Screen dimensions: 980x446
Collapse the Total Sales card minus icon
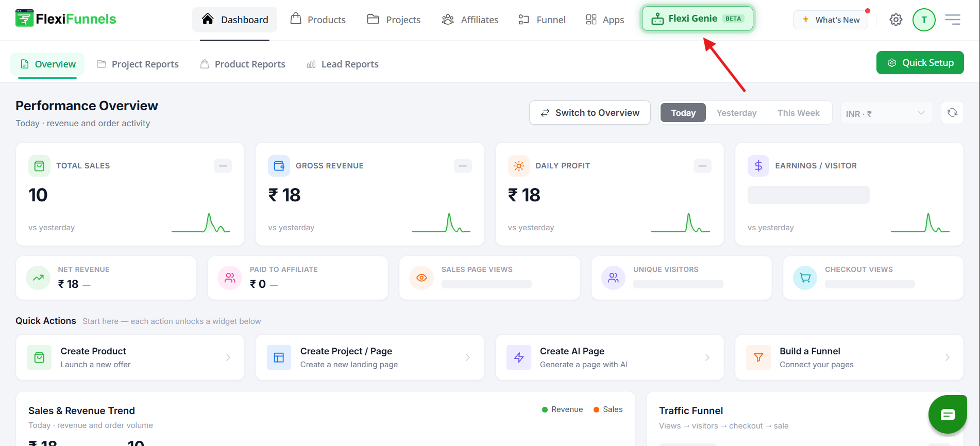(223, 166)
